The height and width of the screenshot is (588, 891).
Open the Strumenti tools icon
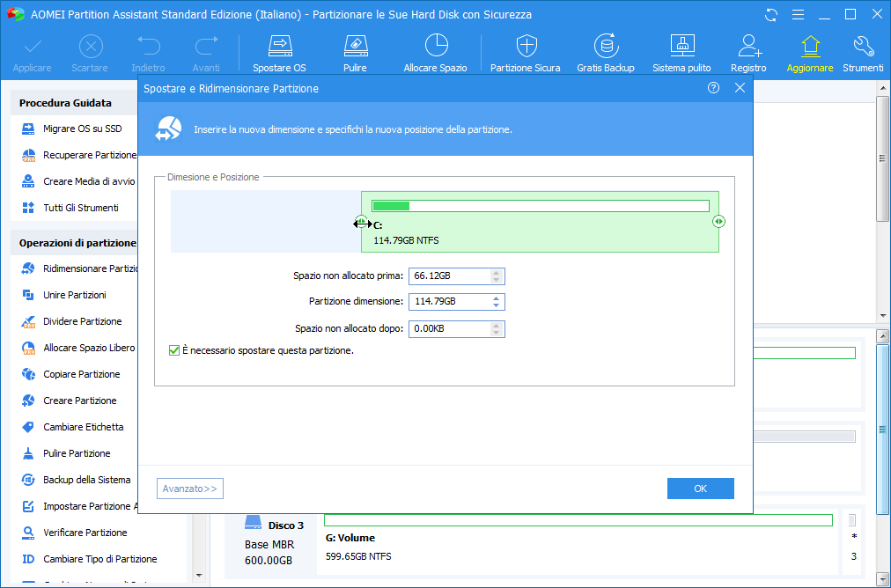pyautogui.click(x=863, y=55)
